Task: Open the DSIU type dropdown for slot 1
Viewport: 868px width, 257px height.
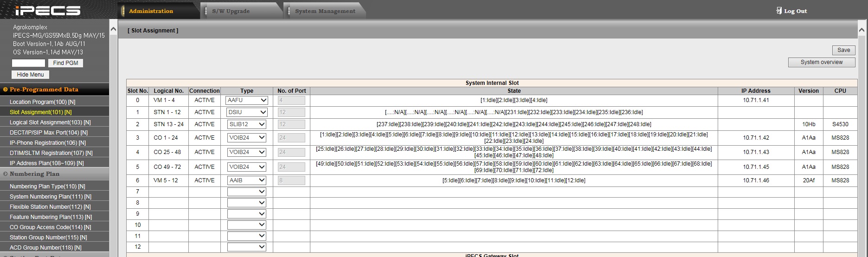Action: [247, 112]
